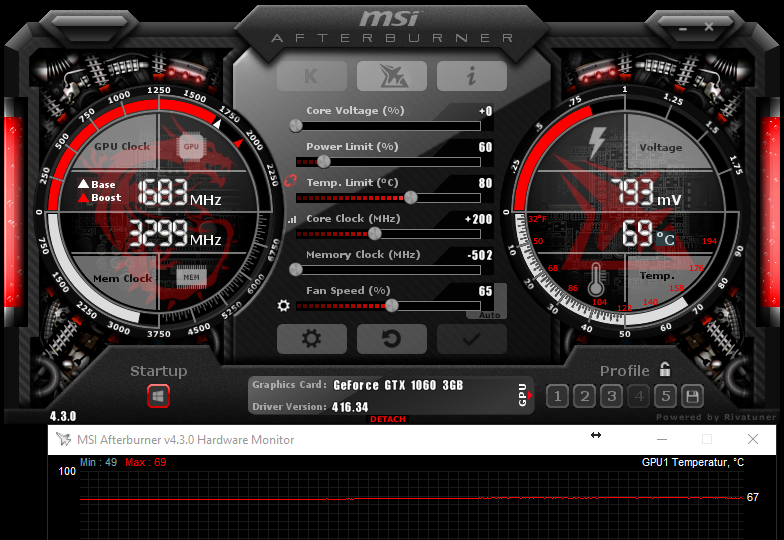Click the Profile lock icon
The image size is (784, 540).
[x=664, y=369]
